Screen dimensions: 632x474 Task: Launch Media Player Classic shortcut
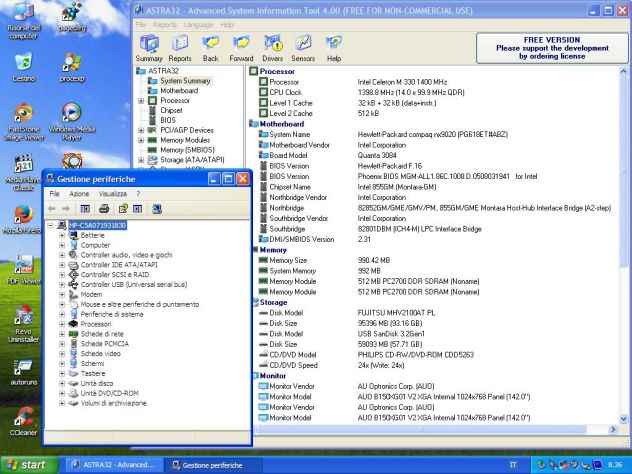[x=23, y=173]
